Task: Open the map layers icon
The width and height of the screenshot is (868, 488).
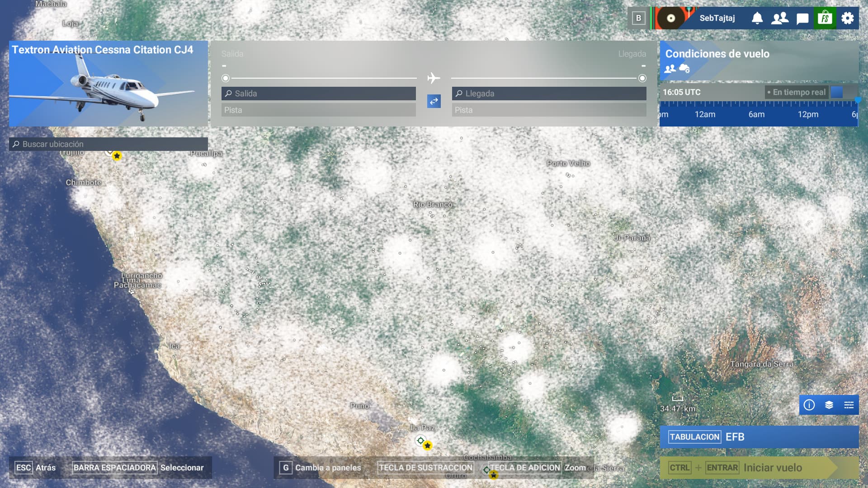Action: (x=829, y=405)
